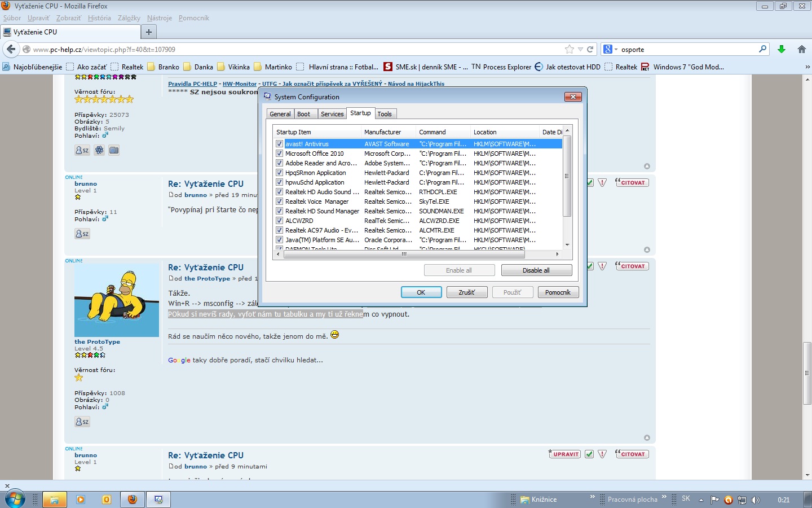Select SK keyboard language indicator

[686, 498]
